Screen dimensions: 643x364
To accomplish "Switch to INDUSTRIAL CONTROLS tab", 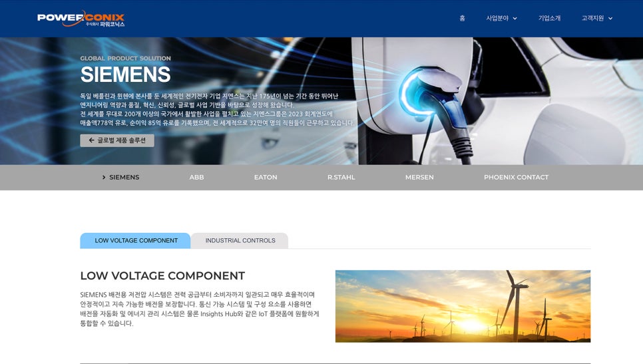I will pyautogui.click(x=240, y=241).
